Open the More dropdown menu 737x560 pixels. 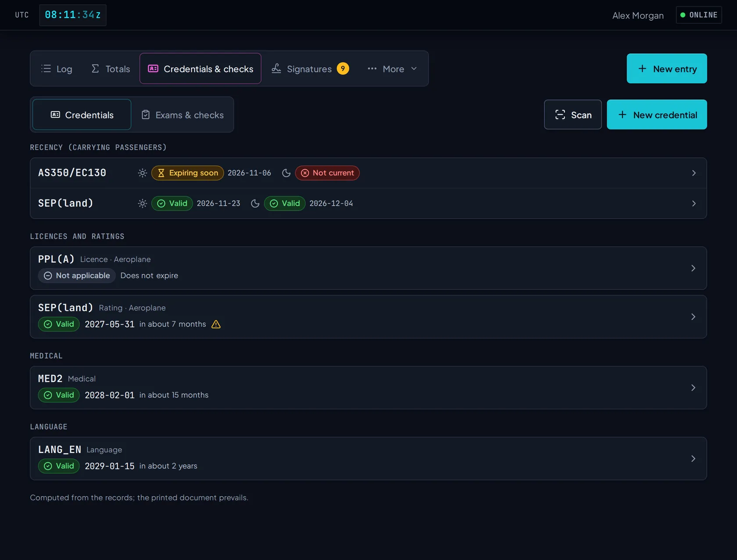[x=393, y=68]
